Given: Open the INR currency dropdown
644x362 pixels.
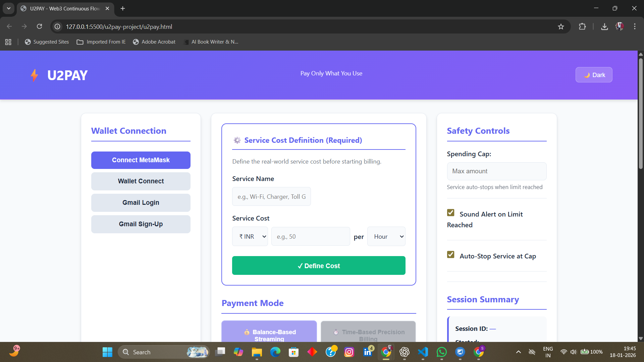Looking at the screenshot, I should click(x=250, y=237).
